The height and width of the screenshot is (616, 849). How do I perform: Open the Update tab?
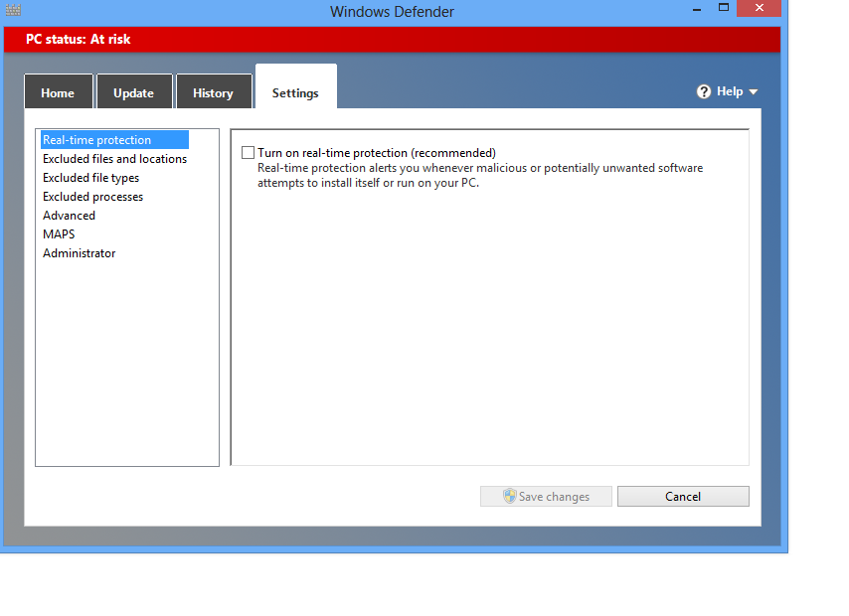[134, 92]
